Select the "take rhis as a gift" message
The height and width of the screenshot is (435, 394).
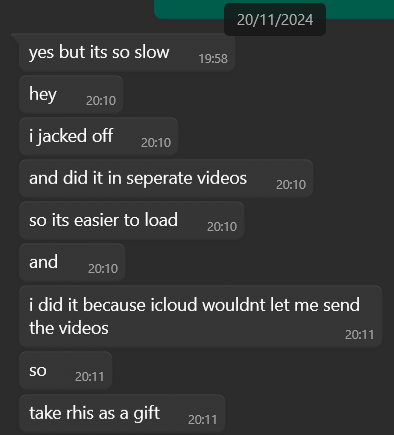point(122,413)
